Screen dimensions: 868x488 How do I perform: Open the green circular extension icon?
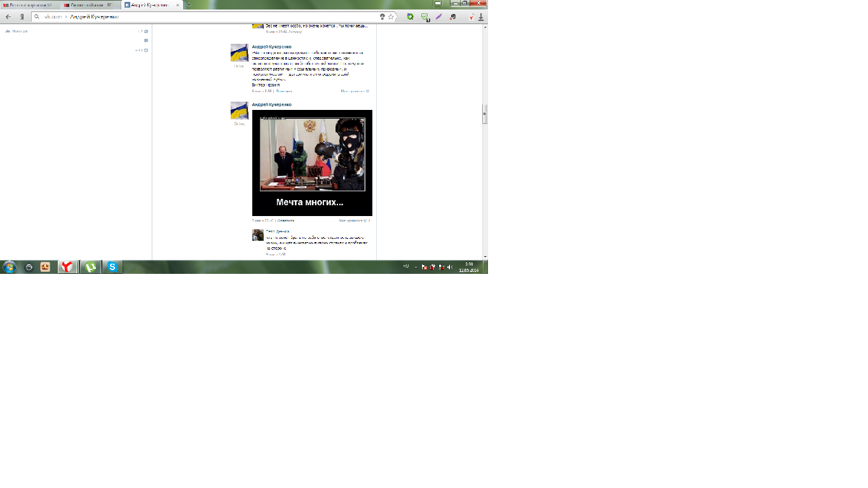pyautogui.click(x=410, y=17)
